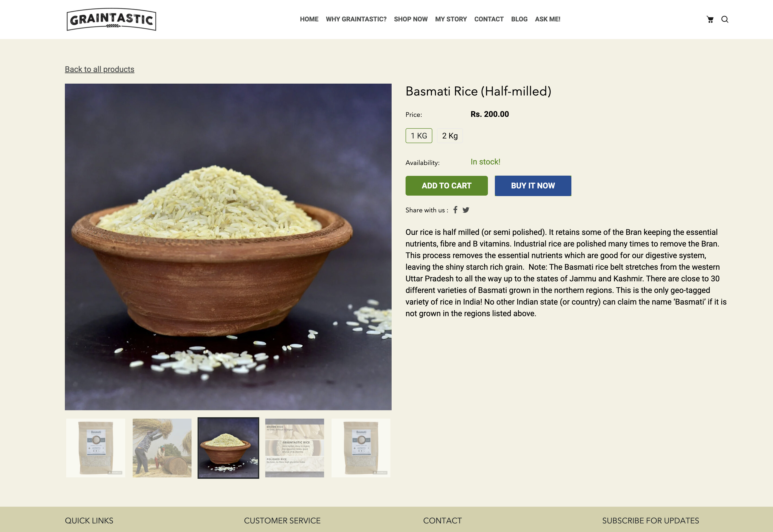The height and width of the screenshot is (532, 773).
Task: Open Why Graintastic? menu item
Action: (356, 19)
